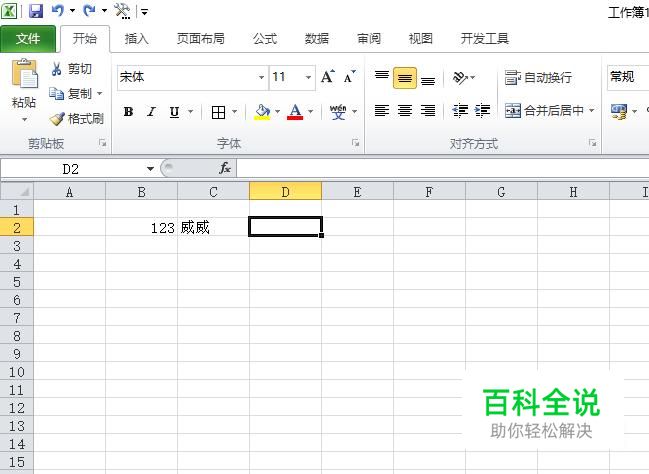Open the font name dropdown 宋体
The image size is (649, 474).
click(x=261, y=77)
